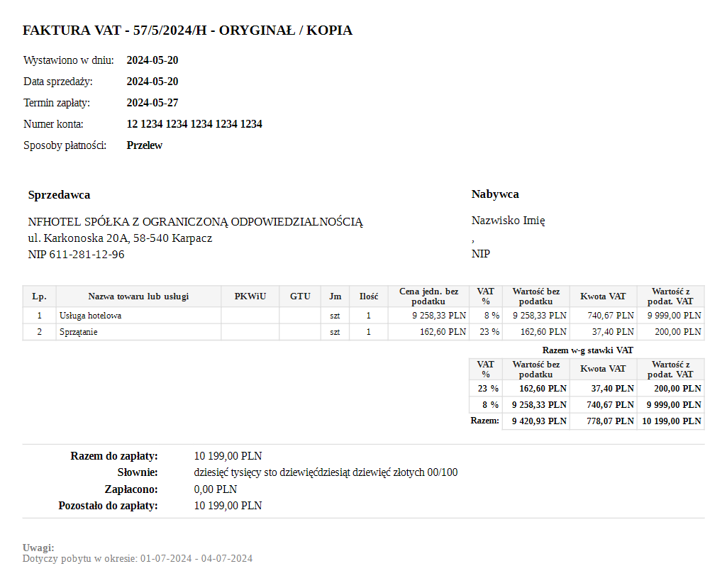Click the 'Sprzedawca' heading
This screenshot has width=727, height=588.
(x=60, y=195)
